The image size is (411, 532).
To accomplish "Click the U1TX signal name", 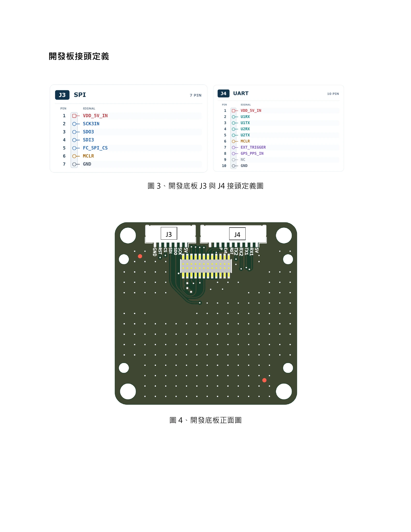I will [x=245, y=123].
